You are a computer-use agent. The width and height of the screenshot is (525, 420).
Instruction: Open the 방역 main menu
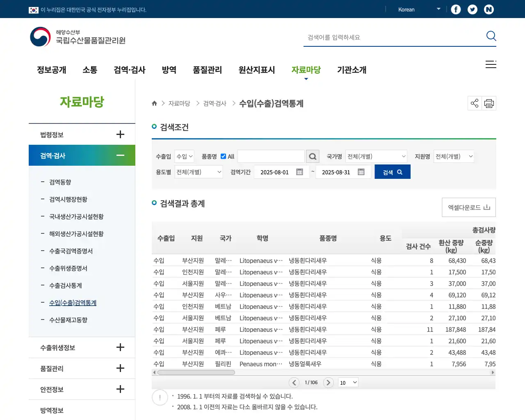(169, 70)
